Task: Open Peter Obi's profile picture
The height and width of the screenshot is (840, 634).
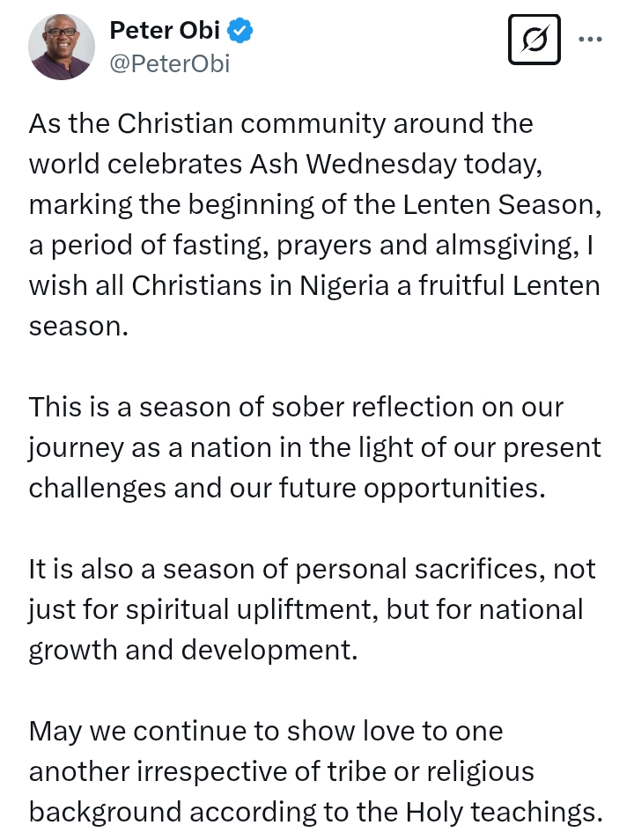Action: (62, 48)
